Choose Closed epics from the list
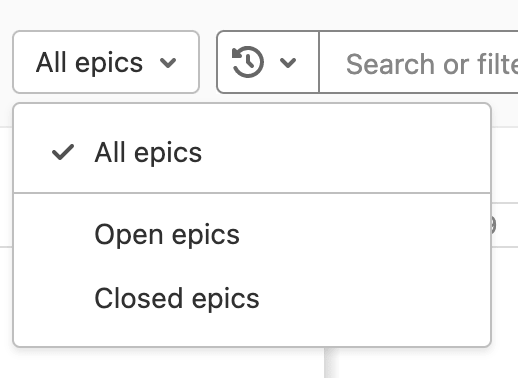Image resolution: width=518 pixels, height=378 pixels. coord(252,298)
